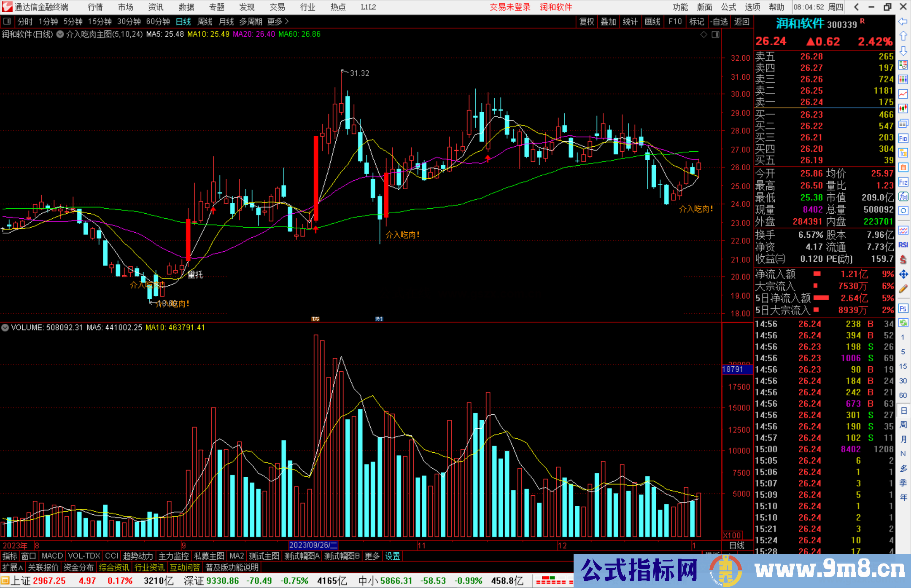Open the 功能 menu
The height and width of the screenshot is (588, 911).
[680, 7]
